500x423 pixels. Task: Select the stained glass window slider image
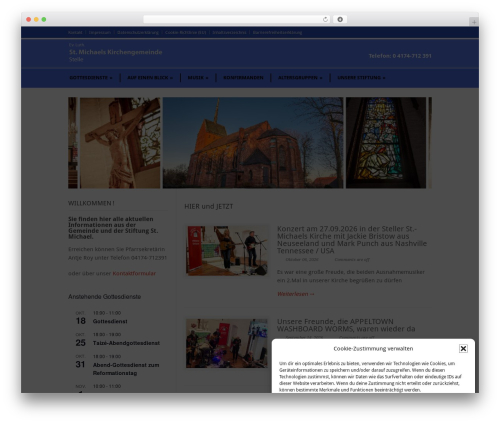[386, 143]
